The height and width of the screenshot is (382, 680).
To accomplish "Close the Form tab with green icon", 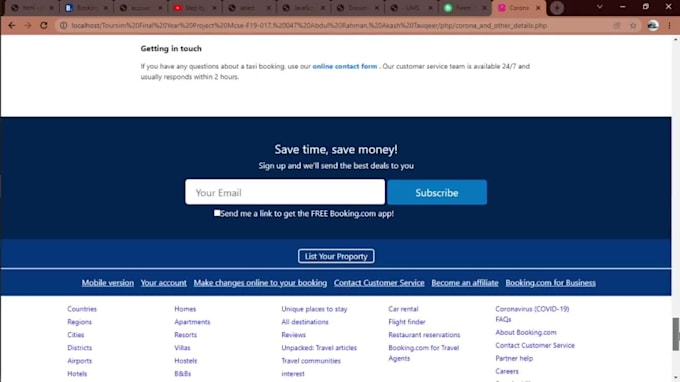I will 484,8.
